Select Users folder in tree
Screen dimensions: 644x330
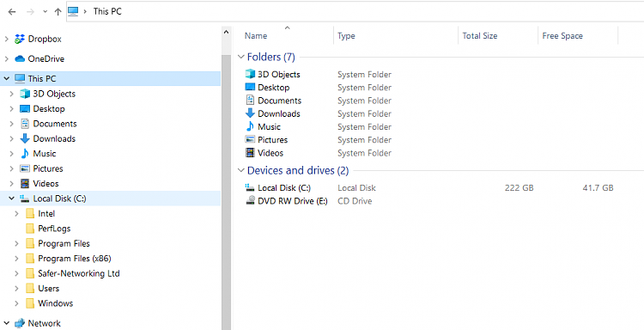[x=48, y=289]
